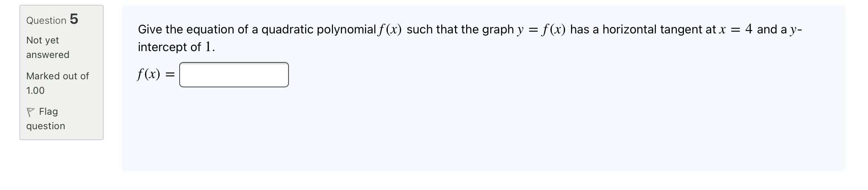
Task: Click the word 'answered' in status
Action: pos(47,55)
